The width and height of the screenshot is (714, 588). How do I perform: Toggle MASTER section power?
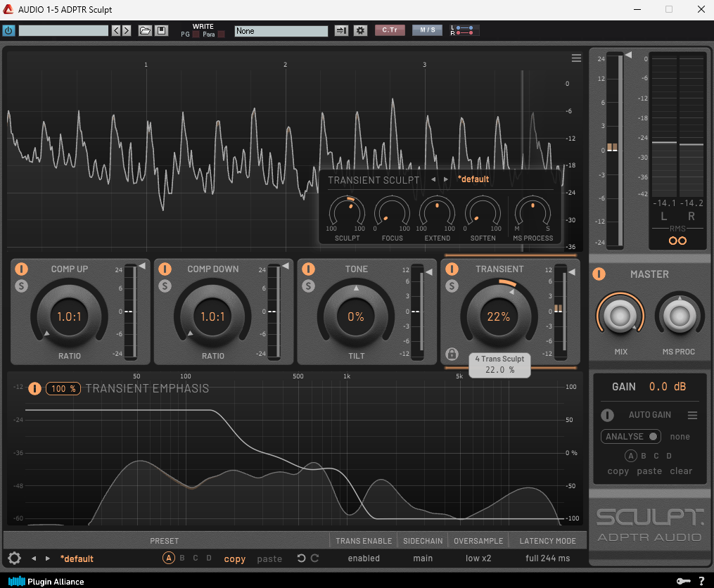tap(599, 274)
